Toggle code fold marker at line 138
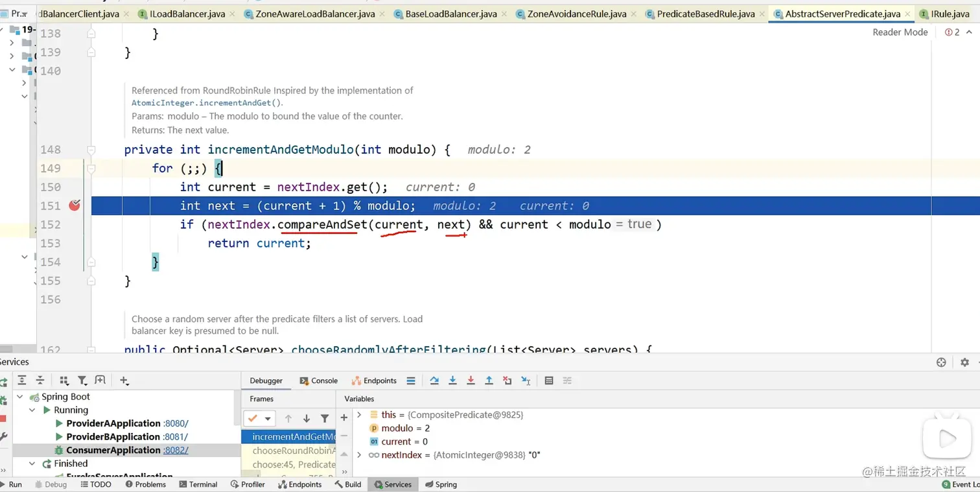Viewport: 980px width, 492px height. click(x=91, y=33)
